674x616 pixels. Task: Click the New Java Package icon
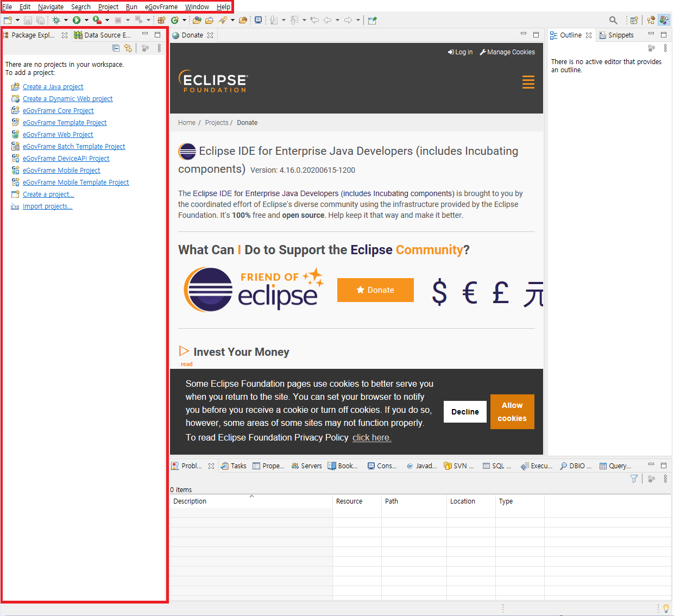pos(161,20)
